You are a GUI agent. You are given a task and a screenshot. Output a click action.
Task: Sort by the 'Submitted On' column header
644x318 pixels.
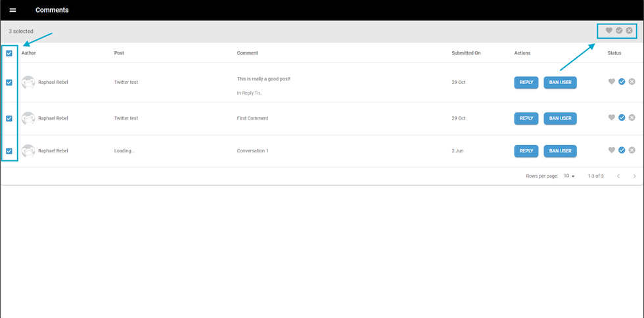(466, 53)
